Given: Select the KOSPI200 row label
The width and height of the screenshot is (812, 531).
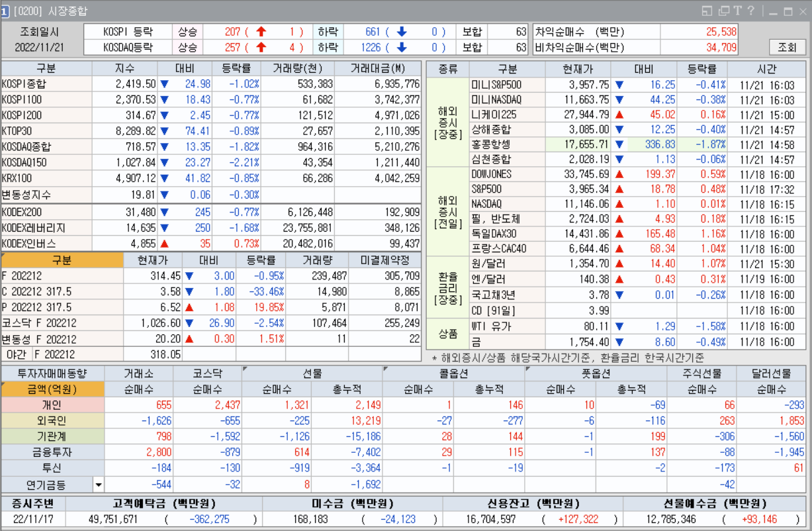Looking at the screenshot, I should point(46,115).
